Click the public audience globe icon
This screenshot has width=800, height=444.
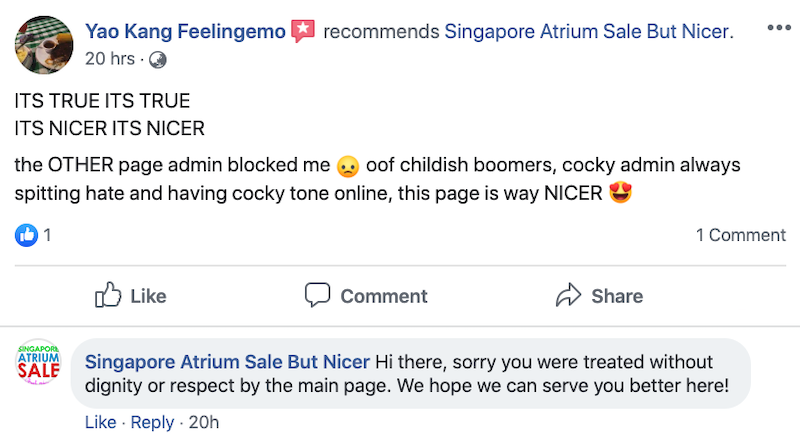[x=158, y=59]
